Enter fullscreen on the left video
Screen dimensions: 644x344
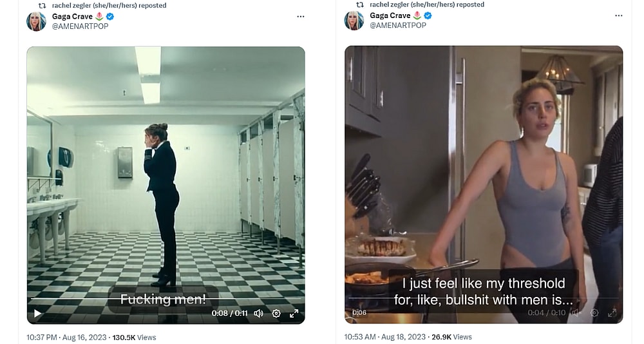coord(294,314)
